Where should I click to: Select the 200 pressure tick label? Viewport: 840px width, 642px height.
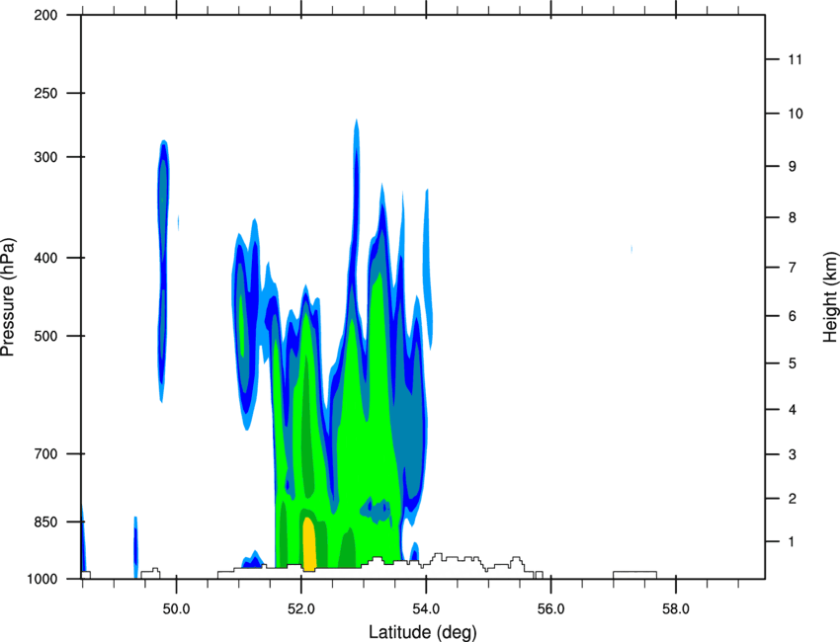click(45, 15)
